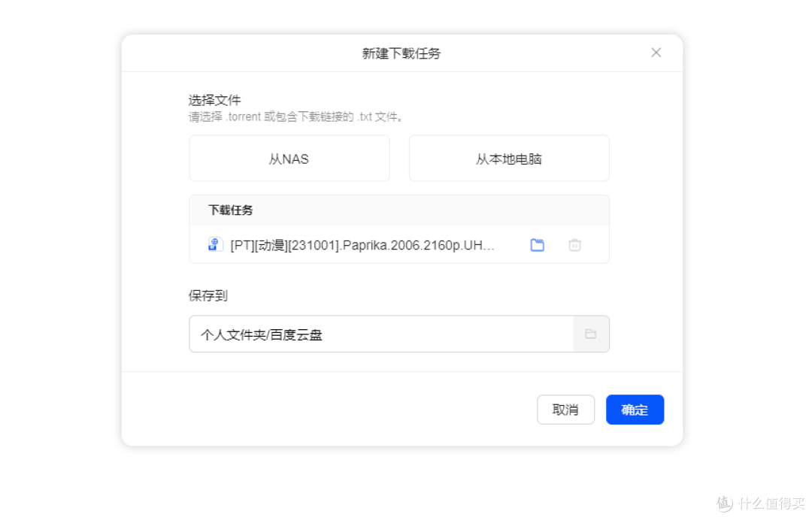The width and height of the screenshot is (812, 520).
Task: Click the torrent file icon beside Paprika filename
Action: (x=215, y=244)
